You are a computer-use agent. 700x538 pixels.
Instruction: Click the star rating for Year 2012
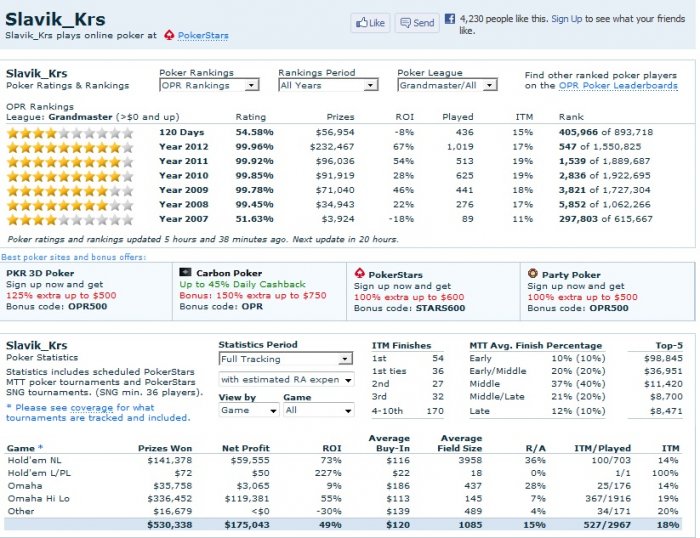(70, 147)
